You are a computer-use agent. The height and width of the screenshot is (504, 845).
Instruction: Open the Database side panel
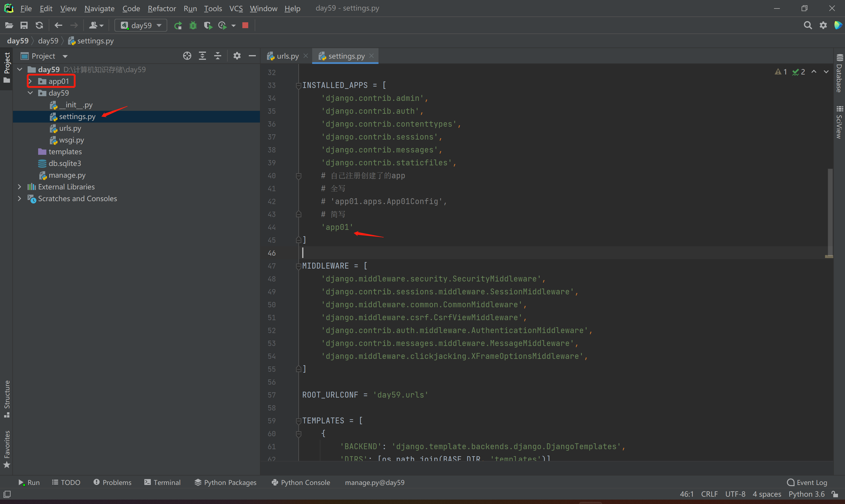click(839, 74)
